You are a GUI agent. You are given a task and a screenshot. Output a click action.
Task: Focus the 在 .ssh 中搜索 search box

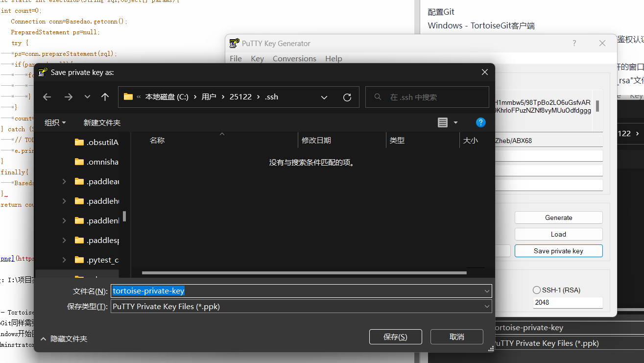(x=427, y=97)
